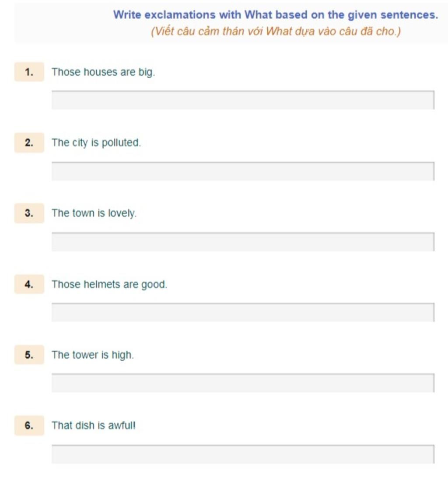Click the sentence 'That dish is awful!'
448x478 pixels.
click(94, 425)
